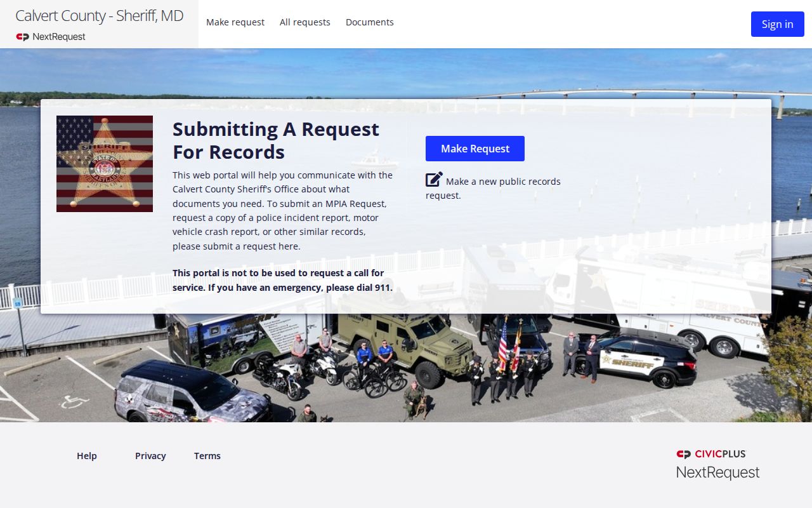
Task: Open the Terms footer link
Action: [207, 456]
